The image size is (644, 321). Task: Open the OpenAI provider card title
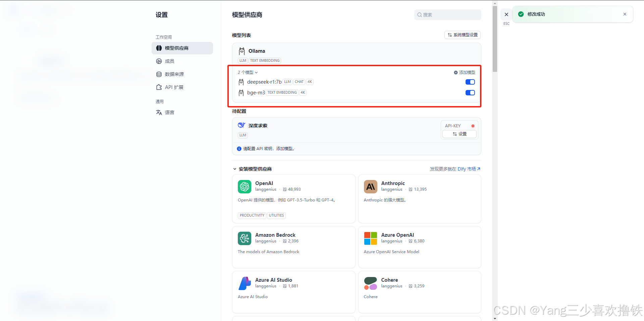click(264, 183)
